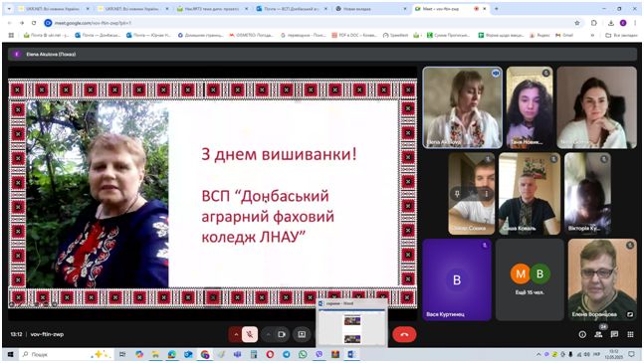Open the in-call chat panel

[614, 334]
